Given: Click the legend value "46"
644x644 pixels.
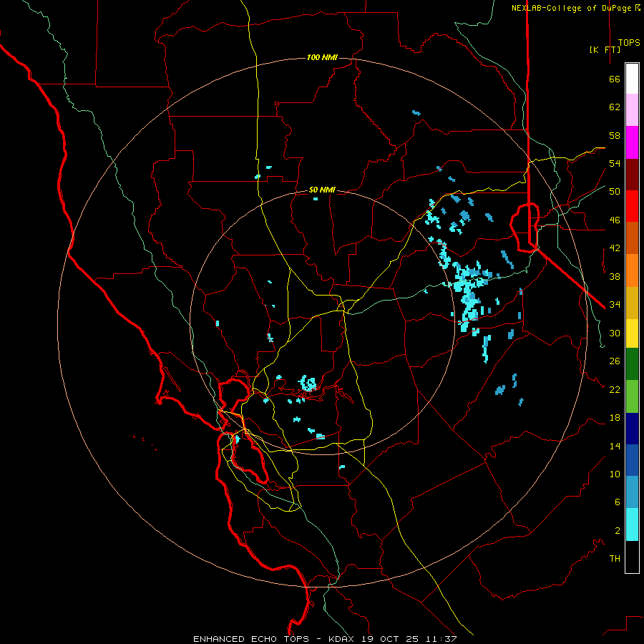Looking at the screenshot, I should (x=615, y=220).
